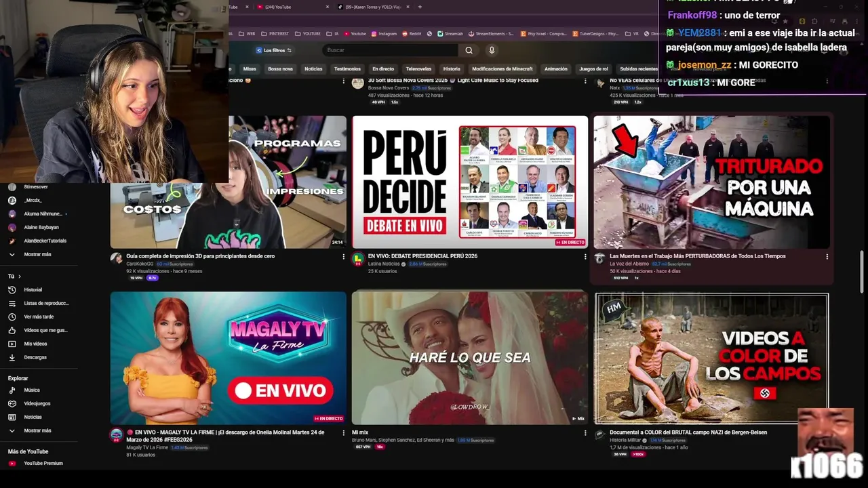Open Descargas in the sidebar
Screen dimensions: 868x488
27,357
